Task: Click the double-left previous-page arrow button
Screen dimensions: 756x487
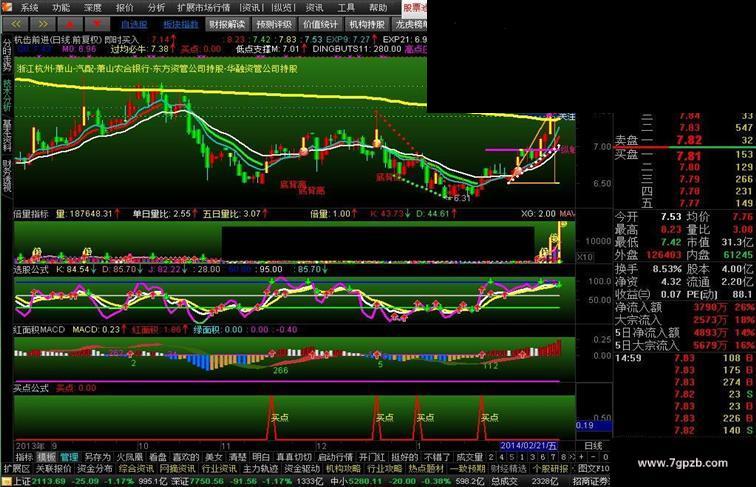Action: [15, 24]
